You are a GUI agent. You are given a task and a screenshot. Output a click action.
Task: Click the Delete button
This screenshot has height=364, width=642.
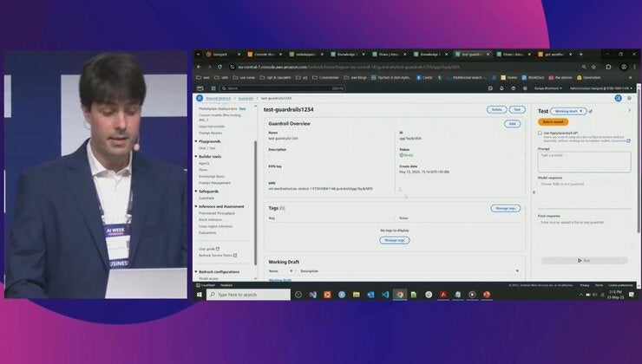[x=496, y=109]
